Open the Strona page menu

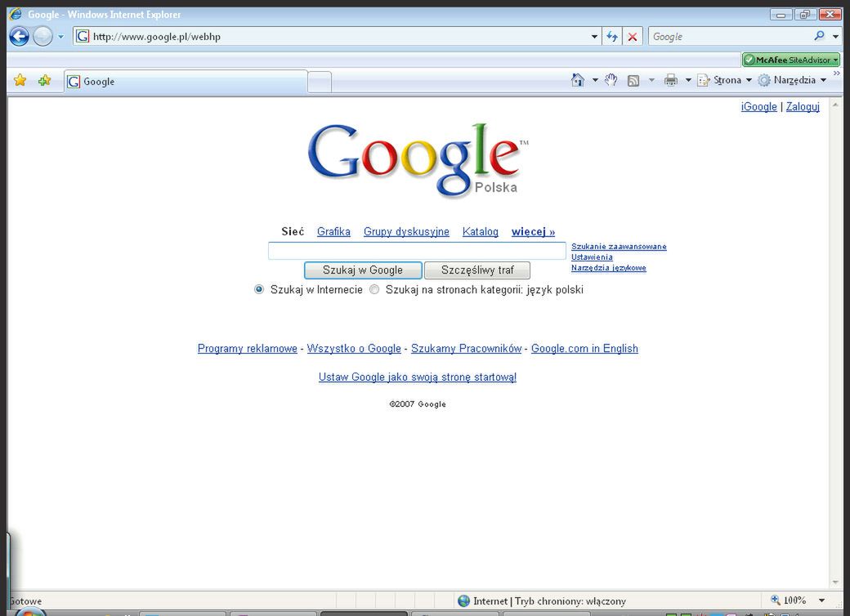pos(725,80)
